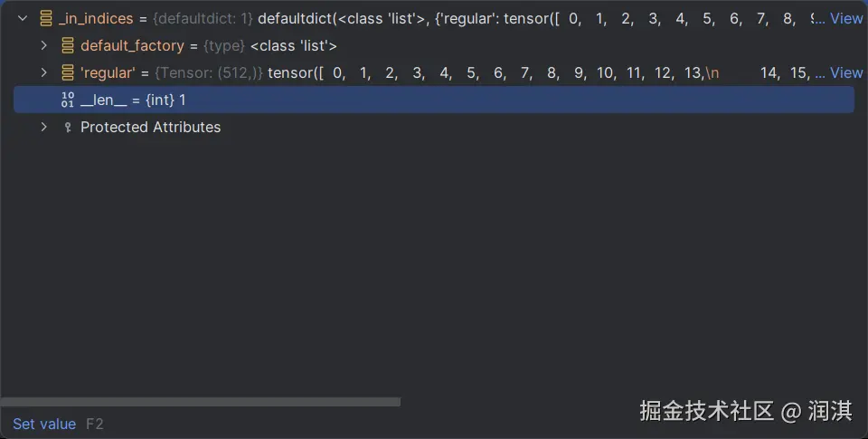Image resolution: width=868 pixels, height=439 pixels.
Task: Click the __len__ binary primitive icon
Action: click(68, 100)
